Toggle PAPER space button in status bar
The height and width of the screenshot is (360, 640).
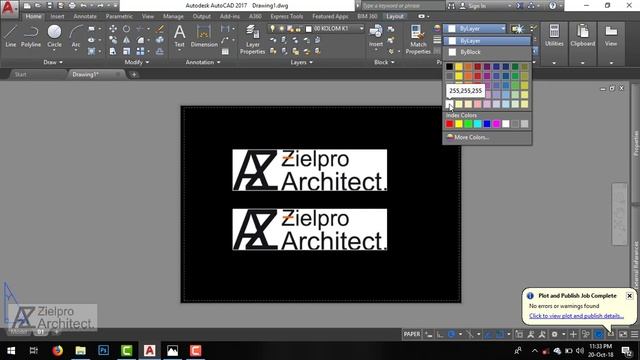pyautogui.click(x=411, y=334)
